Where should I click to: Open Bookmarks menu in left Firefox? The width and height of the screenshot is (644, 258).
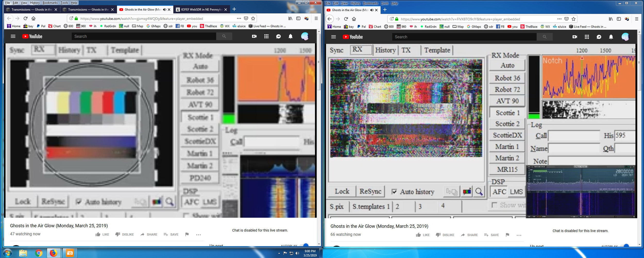tap(50, 3)
